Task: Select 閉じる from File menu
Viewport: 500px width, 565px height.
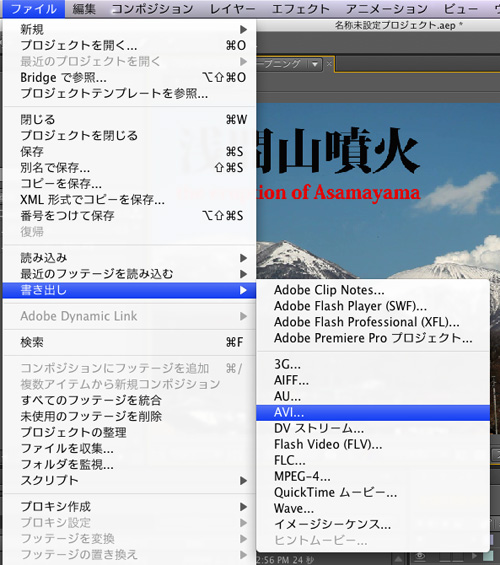Action: click(129, 119)
